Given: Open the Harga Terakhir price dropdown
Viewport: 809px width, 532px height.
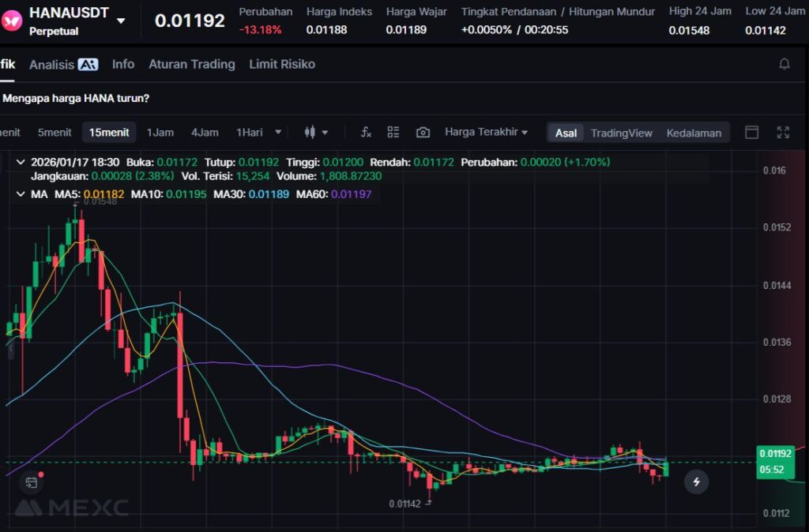Looking at the screenshot, I should (x=486, y=132).
